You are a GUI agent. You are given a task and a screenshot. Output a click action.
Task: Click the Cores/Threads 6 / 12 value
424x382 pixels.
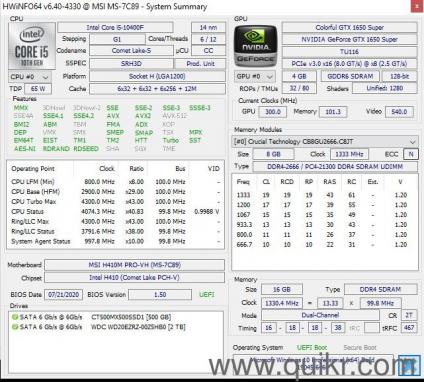pyautogui.click(x=208, y=39)
